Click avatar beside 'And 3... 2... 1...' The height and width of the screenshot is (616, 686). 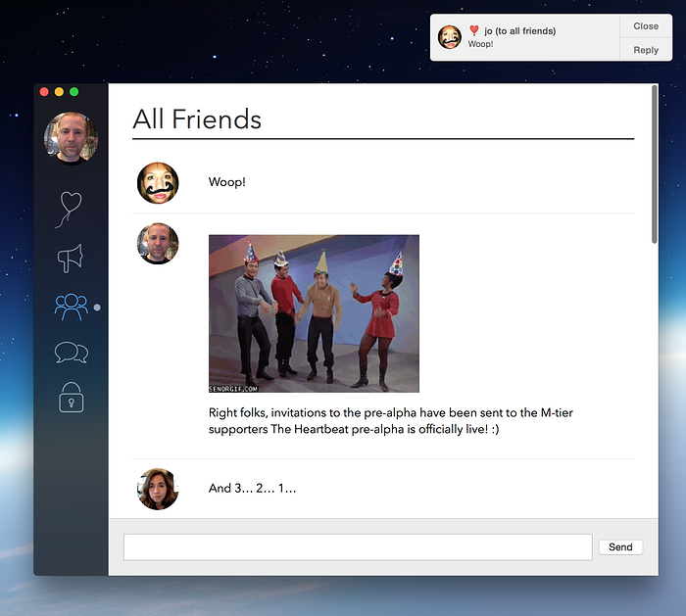(x=158, y=489)
